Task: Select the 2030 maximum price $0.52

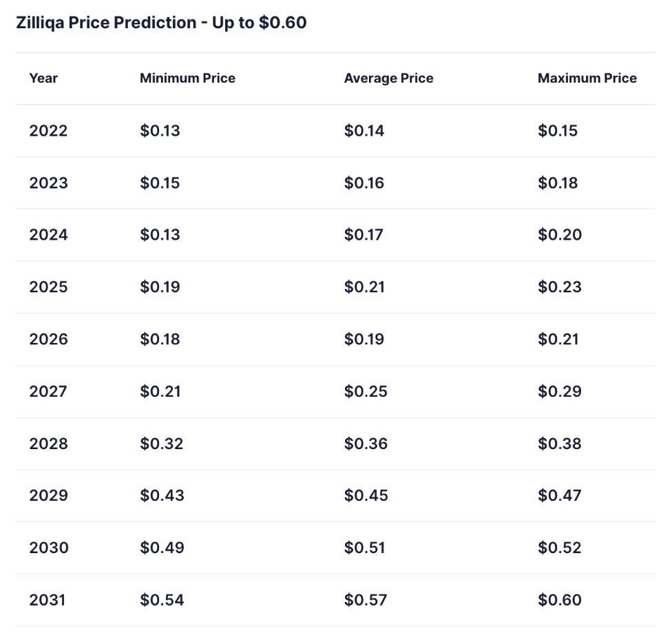Action: coord(559,548)
